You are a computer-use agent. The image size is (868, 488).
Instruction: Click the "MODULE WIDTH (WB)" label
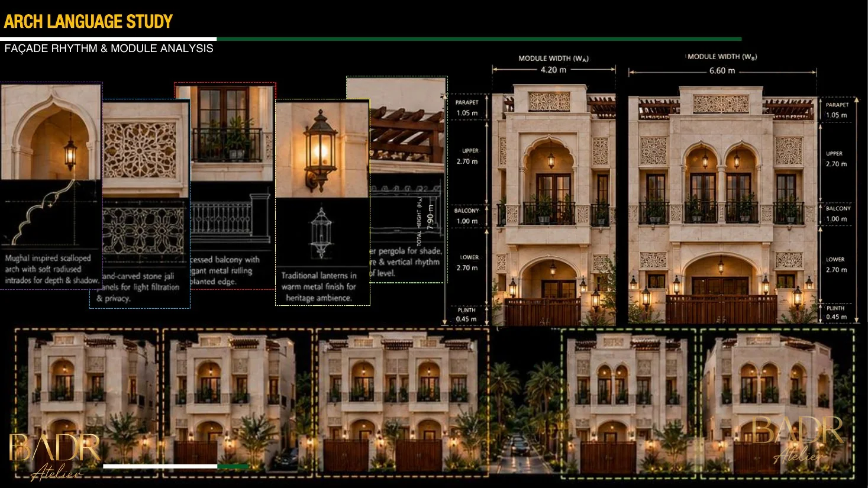pyautogui.click(x=722, y=57)
